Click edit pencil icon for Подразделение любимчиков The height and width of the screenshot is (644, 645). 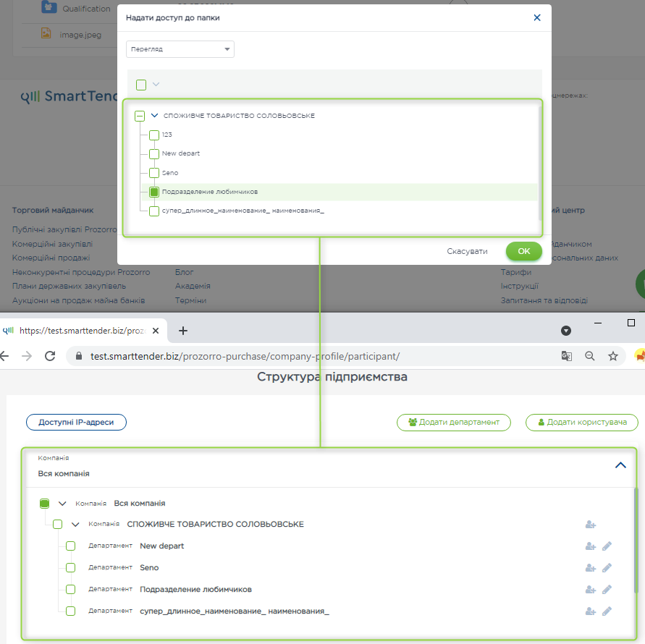(607, 589)
